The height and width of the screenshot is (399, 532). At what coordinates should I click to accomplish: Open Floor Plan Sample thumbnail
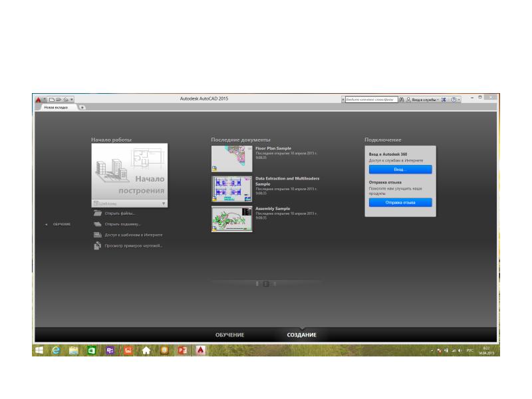pos(231,158)
